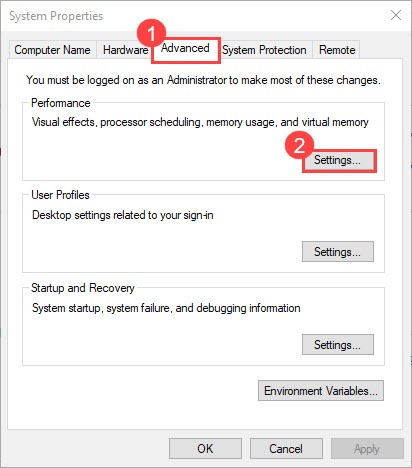Click the User Profiles group label

click(x=60, y=195)
